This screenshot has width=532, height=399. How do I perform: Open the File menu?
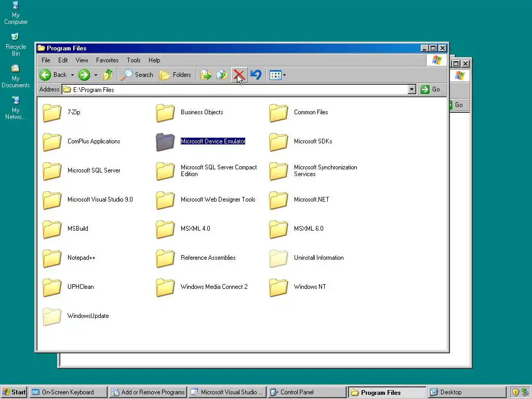[46, 60]
